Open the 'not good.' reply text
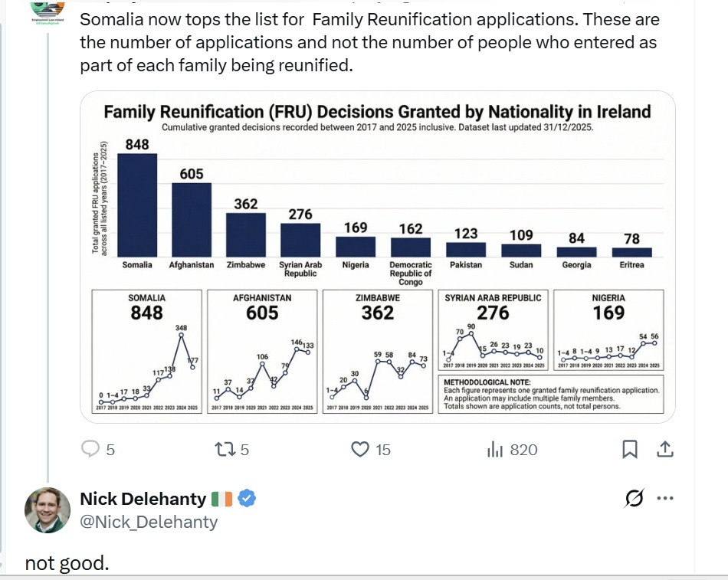Viewport: 728px width, 580px height. [67, 563]
